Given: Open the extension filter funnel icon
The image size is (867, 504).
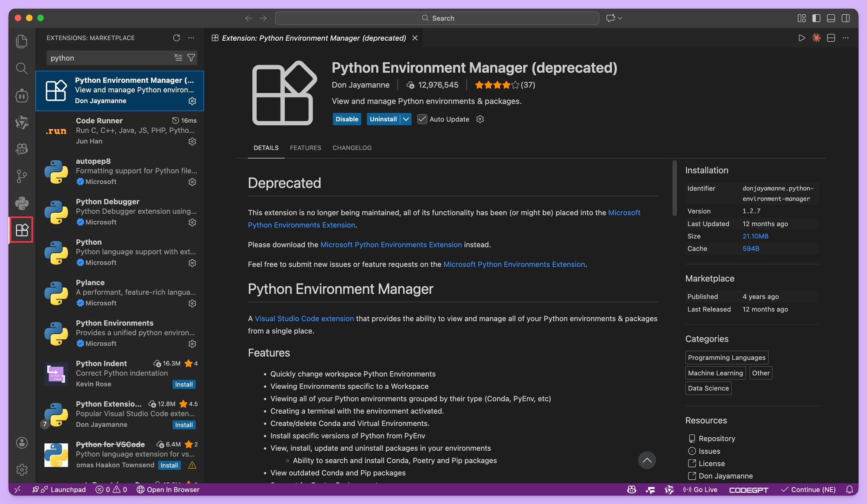Looking at the screenshot, I should coord(191,58).
